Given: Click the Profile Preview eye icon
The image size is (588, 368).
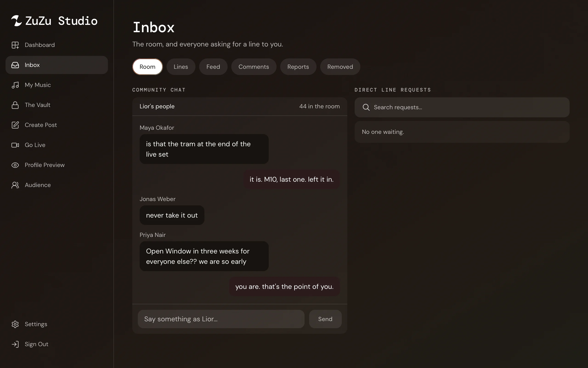Looking at the screenshot, I should click(x=15, y=165).
